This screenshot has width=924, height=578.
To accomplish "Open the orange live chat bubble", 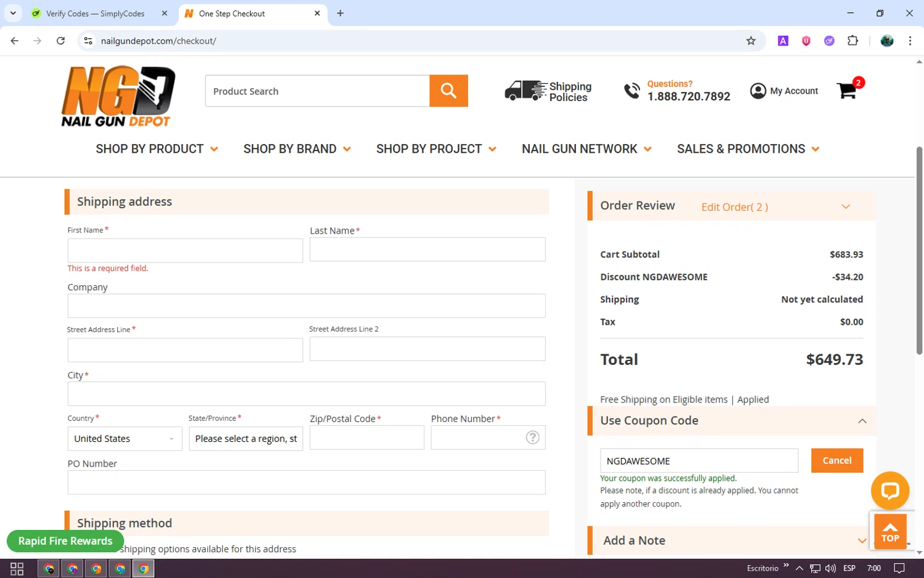I will tap(890, 490).
